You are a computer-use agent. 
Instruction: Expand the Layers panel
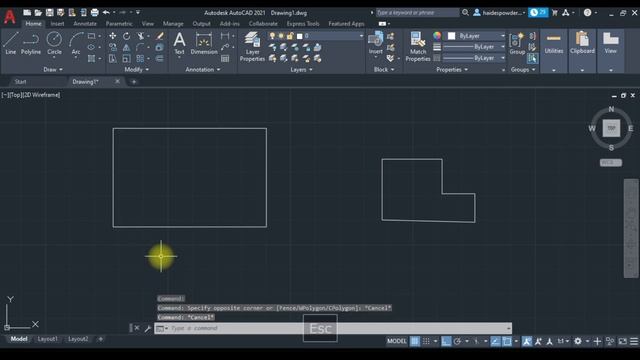[301, 70]
